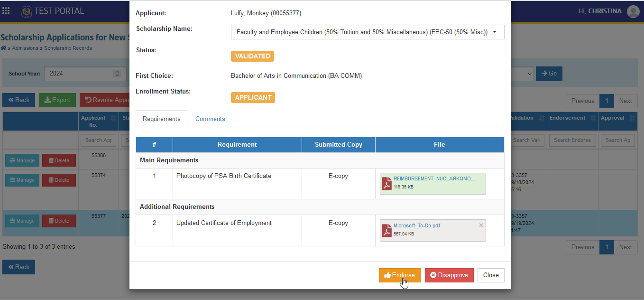Remove Microsoft_To-Do.pdf using the x icon
Image resolution: width=644 pixels, height=300 pixels.
pyautogui.click(x=481, y=225)
